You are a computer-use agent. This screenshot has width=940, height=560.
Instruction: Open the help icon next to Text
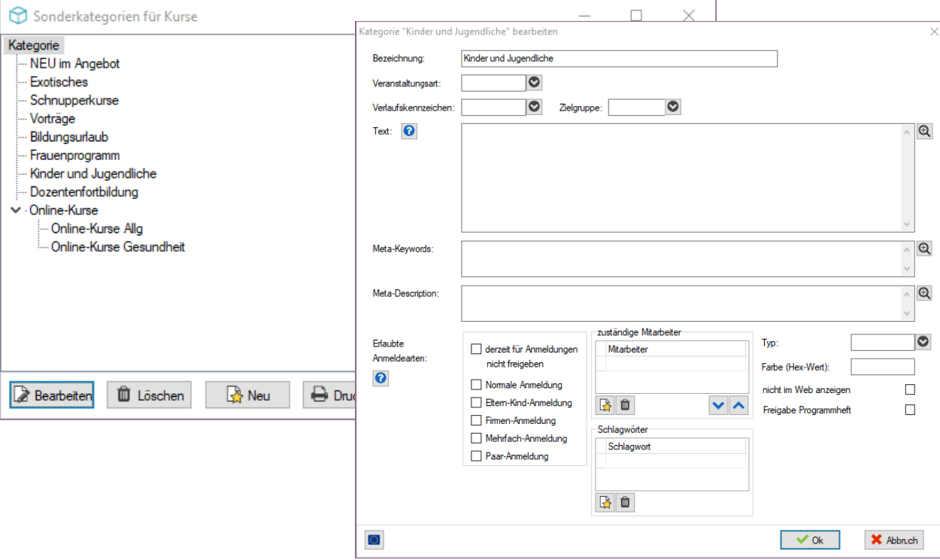(409, 132)
